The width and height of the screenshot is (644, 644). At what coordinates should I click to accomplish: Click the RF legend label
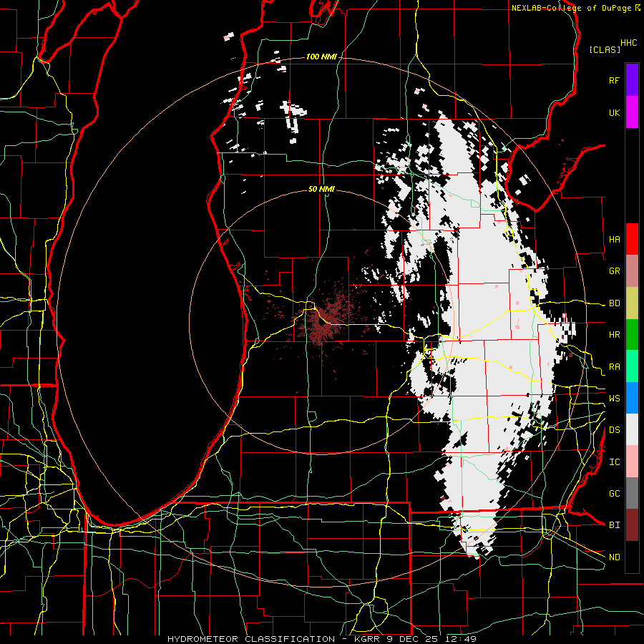coord(614,80)
